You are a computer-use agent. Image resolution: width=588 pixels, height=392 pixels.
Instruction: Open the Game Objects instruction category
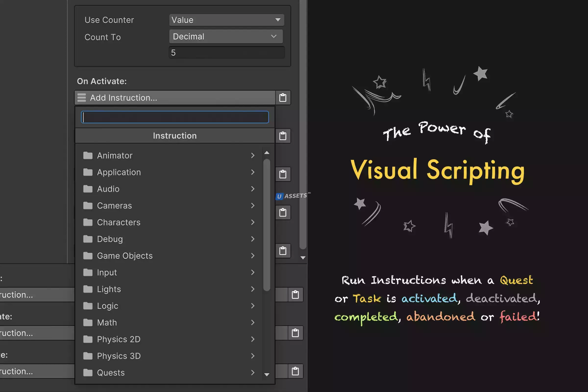click(124, 256)
